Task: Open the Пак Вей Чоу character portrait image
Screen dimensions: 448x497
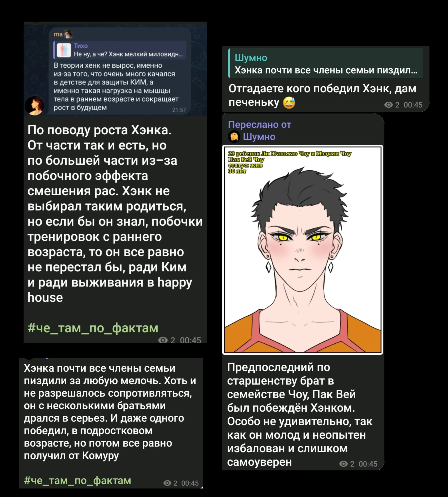Action: [303, 250]
